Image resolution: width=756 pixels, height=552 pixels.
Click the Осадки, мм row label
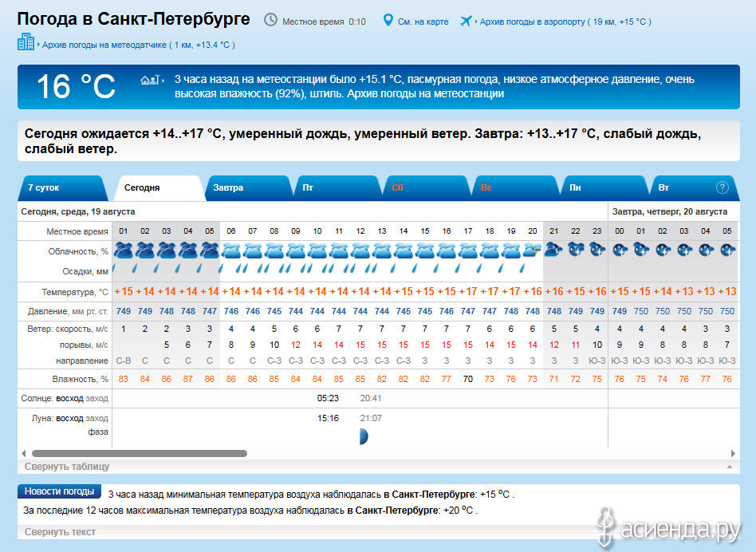(85, 271)
